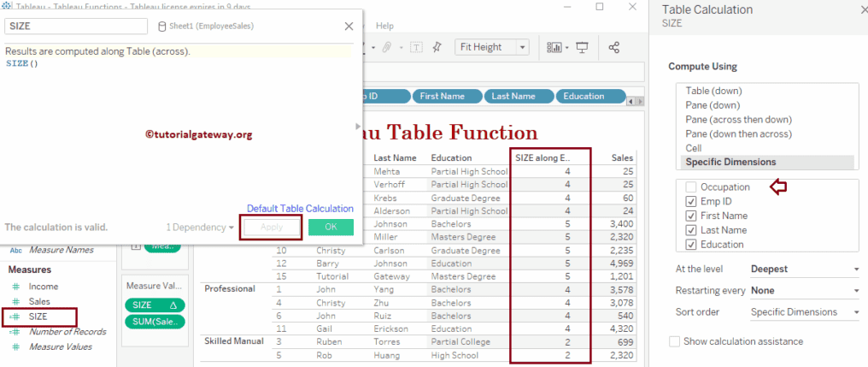Screen dimensions: 868x367
Task: Enable Show calculation assistance checkbox
Action: pyautogui.click(x=674, y=341)
